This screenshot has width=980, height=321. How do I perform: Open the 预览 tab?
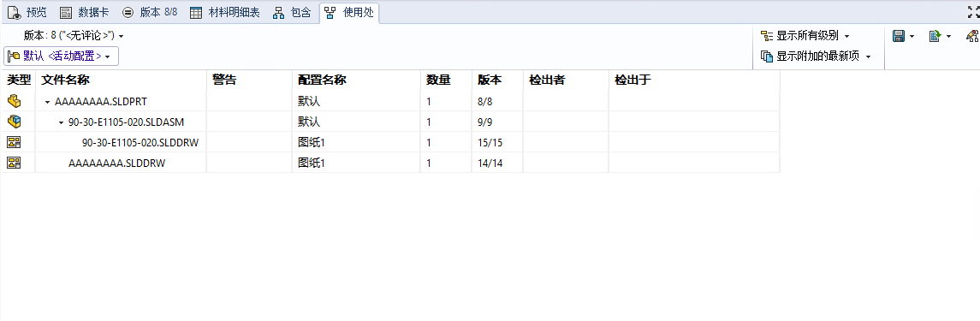pos(27,13)
